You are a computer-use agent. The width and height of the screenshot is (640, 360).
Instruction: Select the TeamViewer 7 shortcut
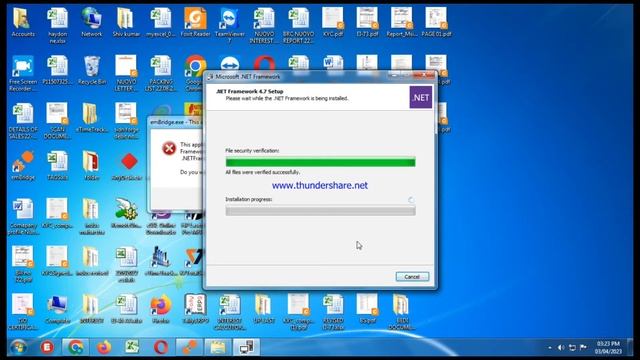coord(229,26)
